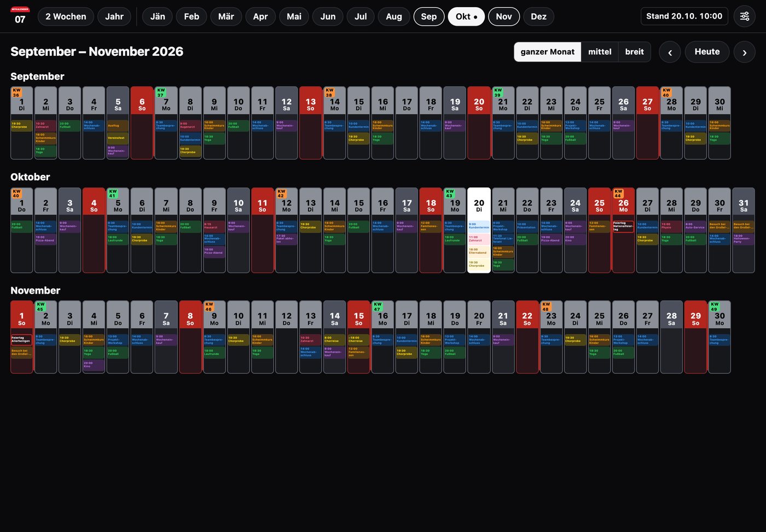Click the KW 36 week badge in September

[16, 92]
